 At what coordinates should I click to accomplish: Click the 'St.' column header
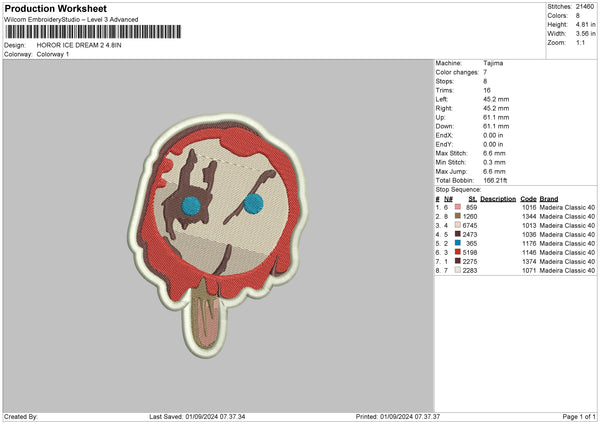point(473,199)
